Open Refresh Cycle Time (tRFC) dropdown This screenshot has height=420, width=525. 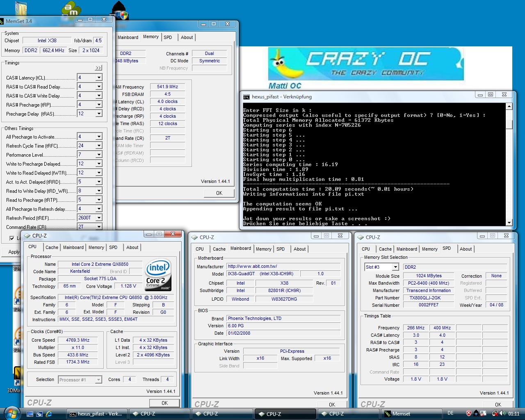99,146
